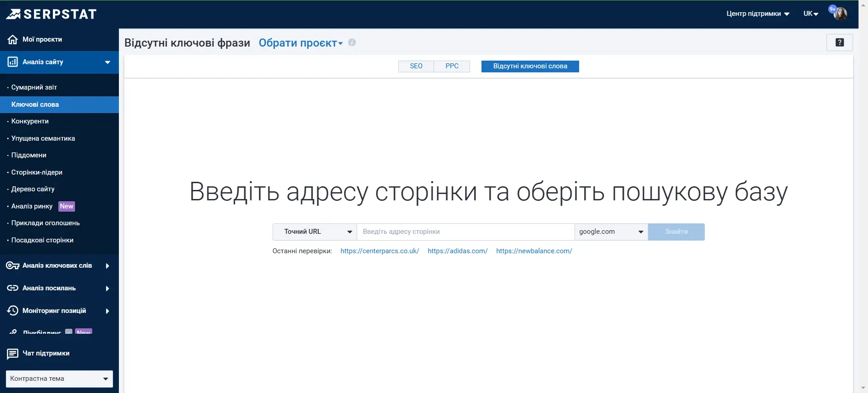Image resolution: width=868 pixels, height=393 pixels.
Task: Open the adidas.com recent check link
Action: coord(458,251)
